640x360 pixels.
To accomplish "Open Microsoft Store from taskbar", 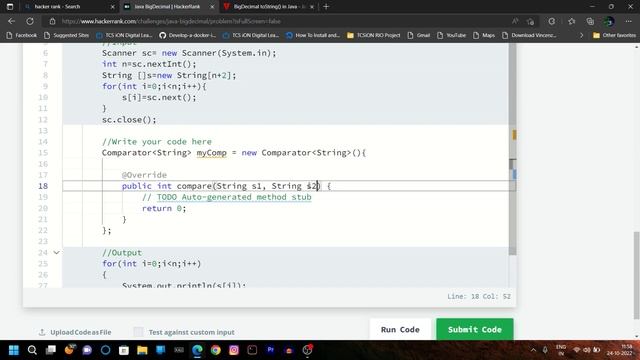I will (x=124, y=350).
